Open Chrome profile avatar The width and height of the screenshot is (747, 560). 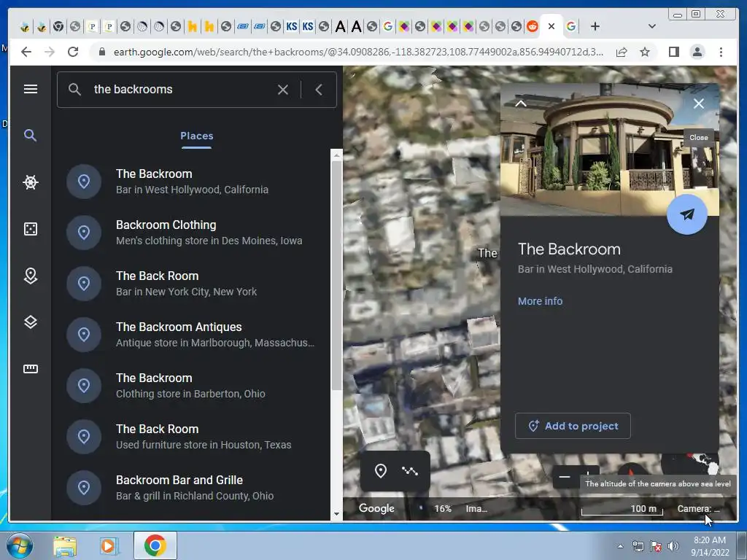click(697, 52)
